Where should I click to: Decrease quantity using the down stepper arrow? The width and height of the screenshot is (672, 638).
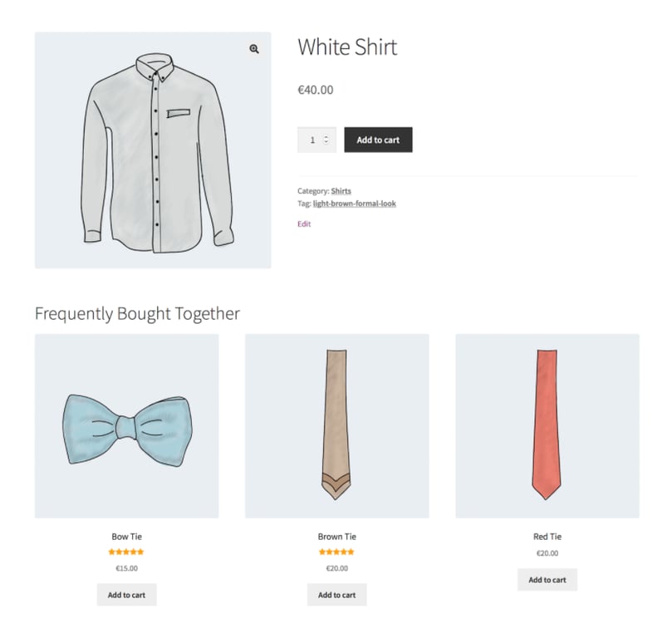pos(327,144)
